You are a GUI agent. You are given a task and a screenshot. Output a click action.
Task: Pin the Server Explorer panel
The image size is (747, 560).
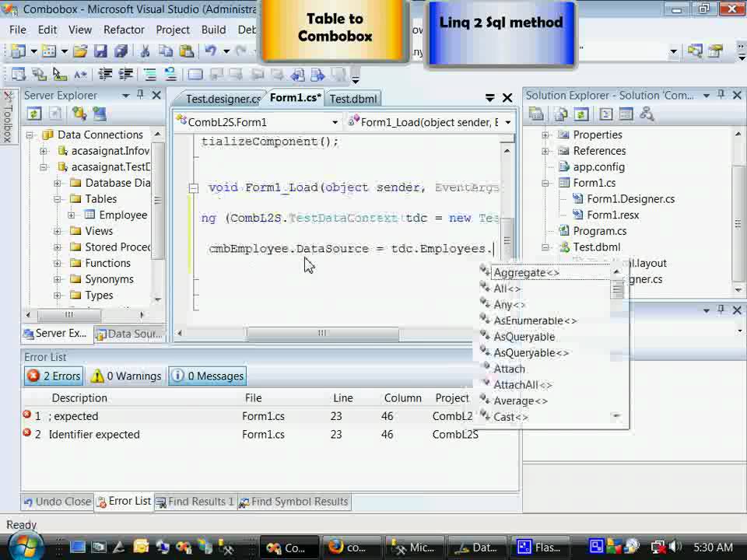(140, 95)
